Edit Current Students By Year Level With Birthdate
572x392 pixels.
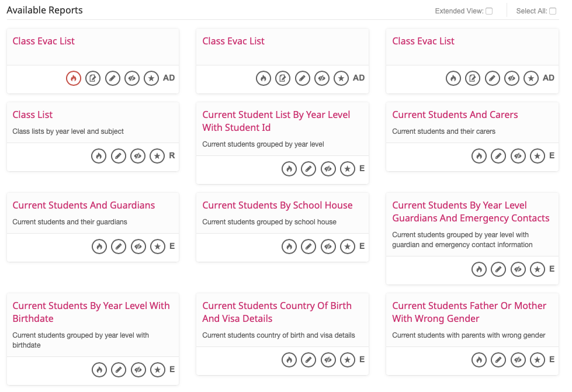click(119, 369)
